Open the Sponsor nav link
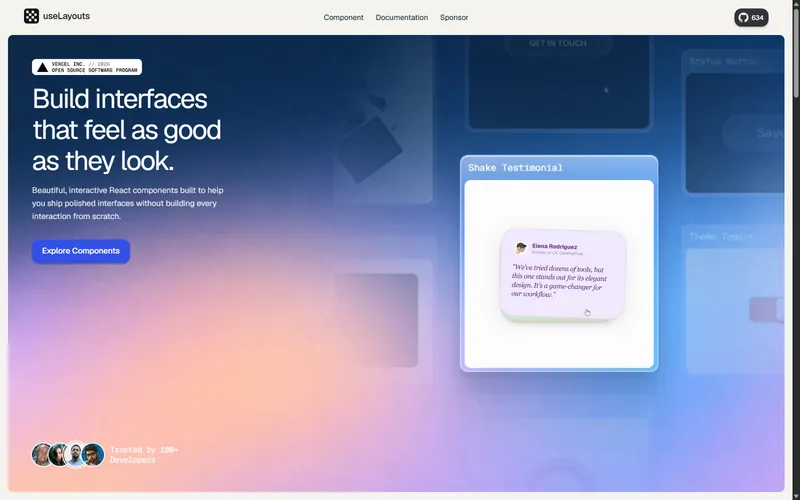Image resolution: width=800 pixels, height=500 pixels. tap(454, 17)
